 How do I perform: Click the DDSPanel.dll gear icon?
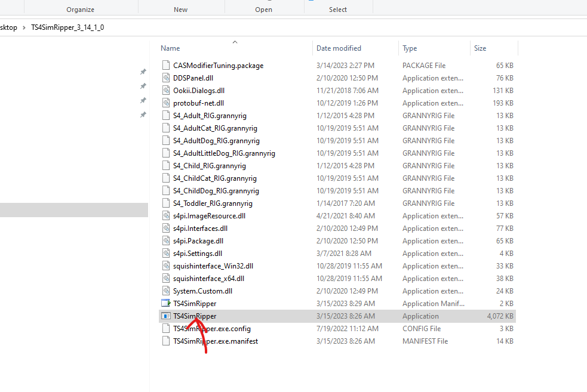coord(165,78)
